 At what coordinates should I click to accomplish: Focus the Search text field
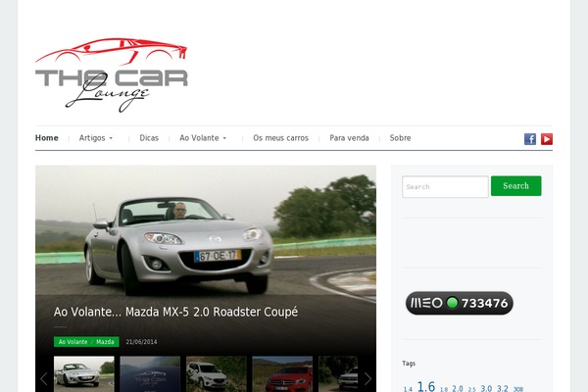click(445, 187)
